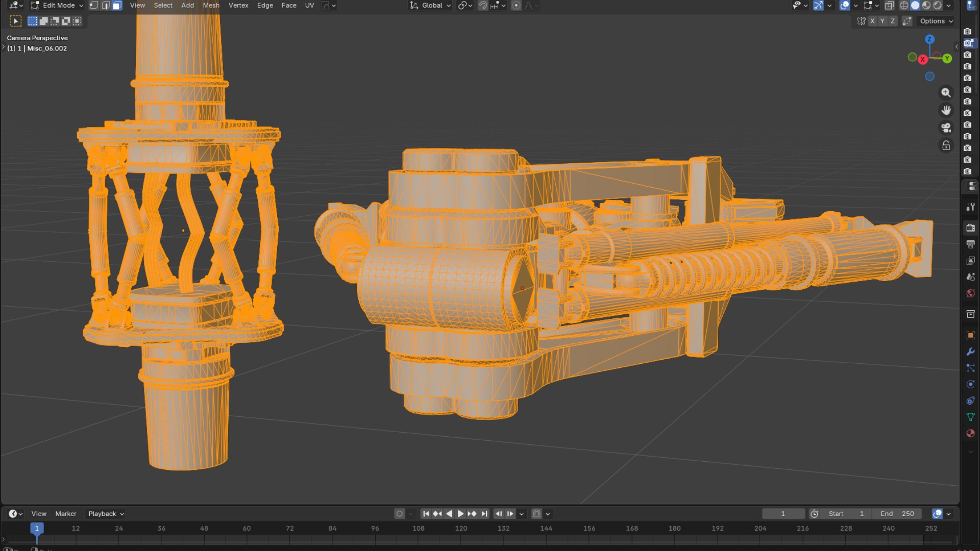This screenshot has height=551, width=980.
Task: Open the Material properties tab
Action: pos(970,433)
